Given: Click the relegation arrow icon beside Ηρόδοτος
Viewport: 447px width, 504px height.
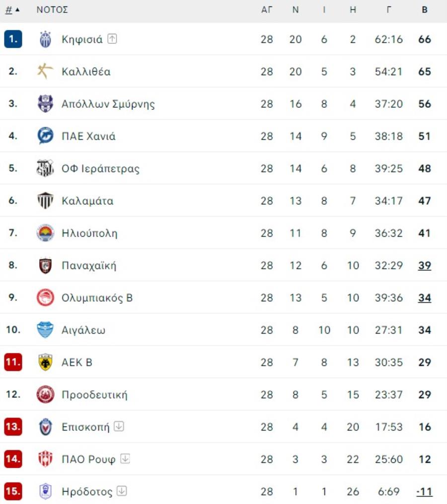Looking at the screenshot, I should 122,491.
